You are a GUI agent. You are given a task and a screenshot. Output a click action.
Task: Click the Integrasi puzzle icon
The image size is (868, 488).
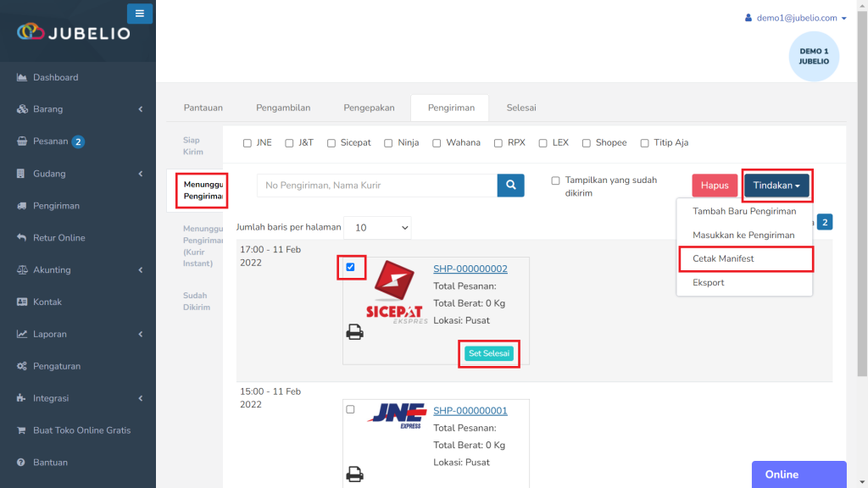coord(21,398)
